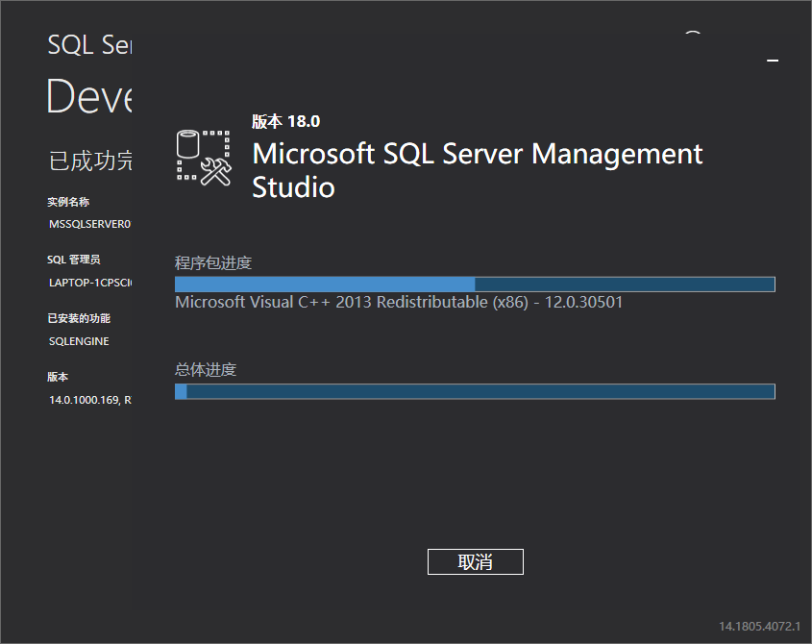
Task: Select the Visual C++ 2013 Redistributable package text
Action: click(399, 302)
